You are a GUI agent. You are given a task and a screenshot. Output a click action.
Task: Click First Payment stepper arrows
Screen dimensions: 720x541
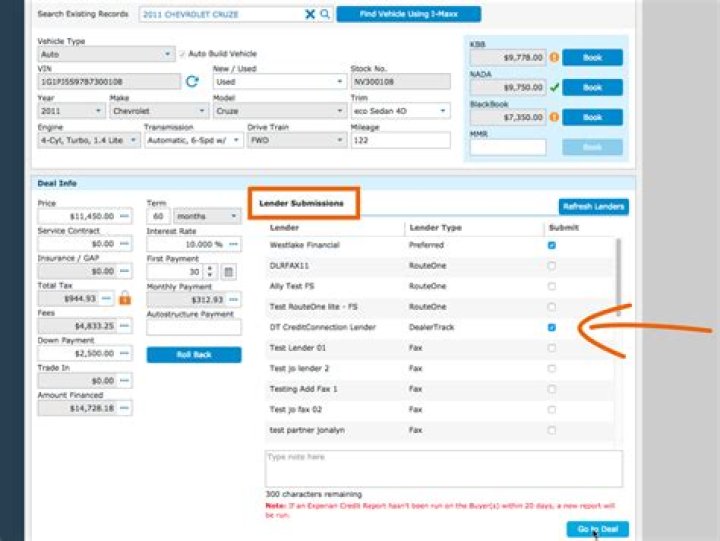210,271
